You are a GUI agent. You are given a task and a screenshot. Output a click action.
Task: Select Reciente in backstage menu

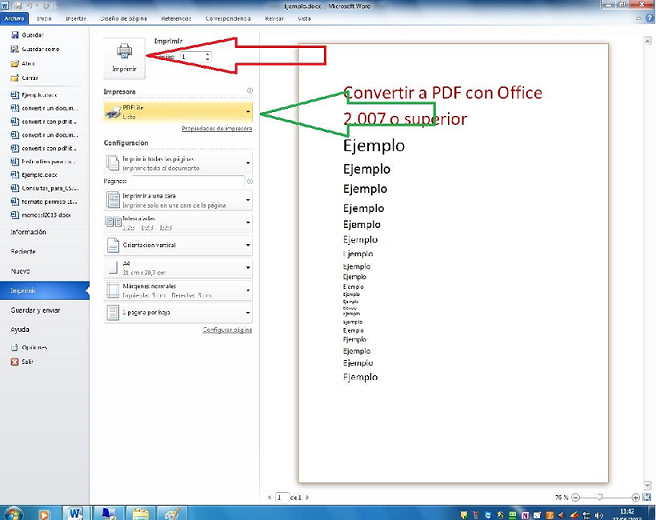pyautogui.click(x=23, y=251)
